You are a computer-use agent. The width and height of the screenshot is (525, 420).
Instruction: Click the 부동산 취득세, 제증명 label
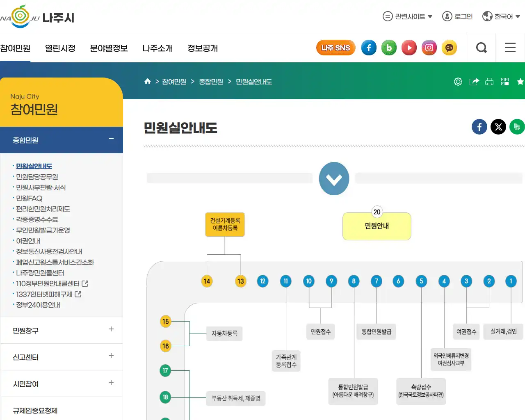[x=236, y=398]
